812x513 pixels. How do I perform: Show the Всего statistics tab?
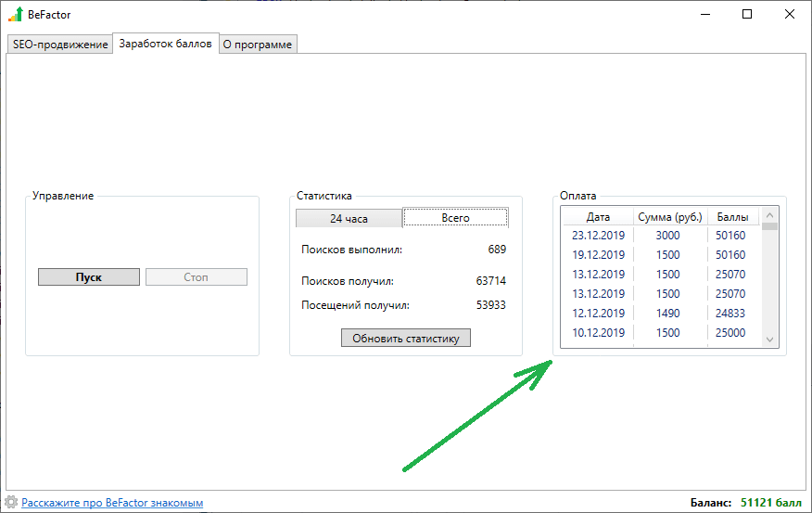point(455,218)
